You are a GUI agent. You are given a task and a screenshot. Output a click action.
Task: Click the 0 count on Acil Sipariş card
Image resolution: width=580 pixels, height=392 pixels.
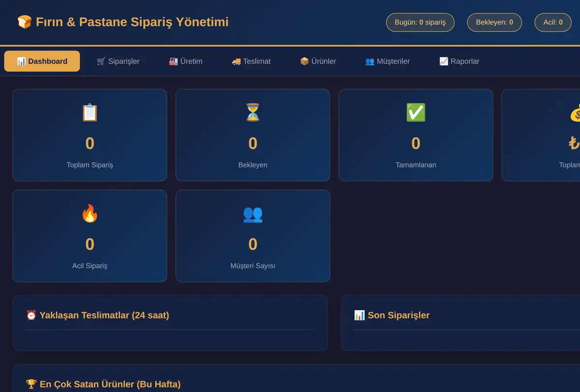(x=90, y=244)
